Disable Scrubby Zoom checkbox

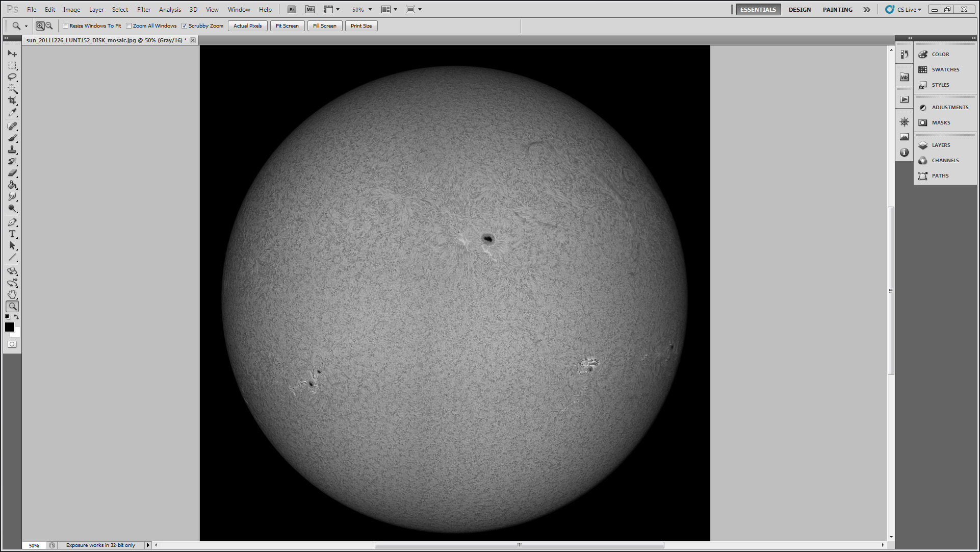(x=185, y=26)
